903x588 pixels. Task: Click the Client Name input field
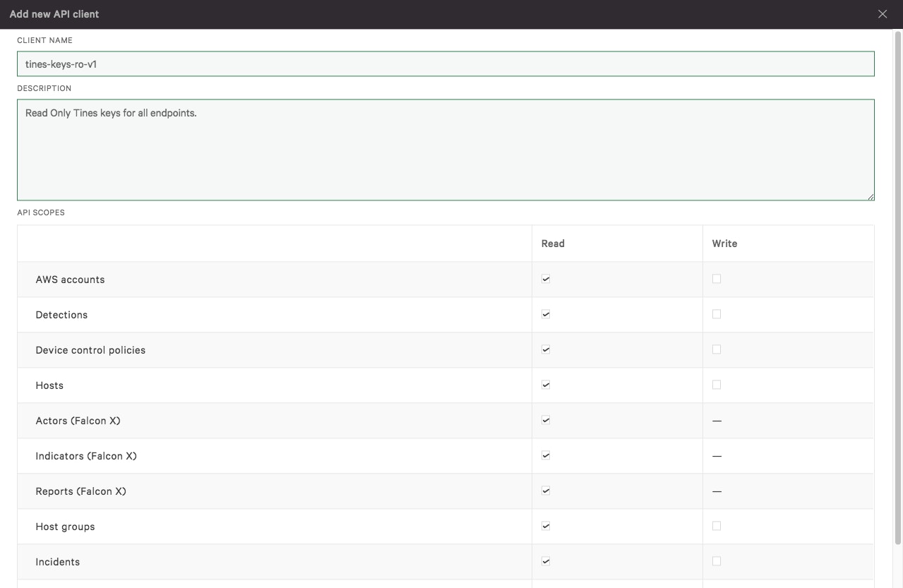tap(445, 64)
